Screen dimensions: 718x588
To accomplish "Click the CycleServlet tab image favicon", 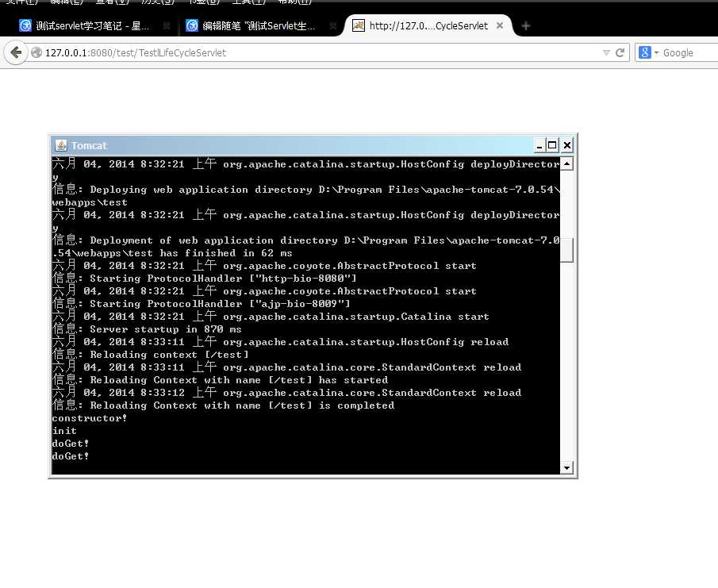I will (358, 25).
